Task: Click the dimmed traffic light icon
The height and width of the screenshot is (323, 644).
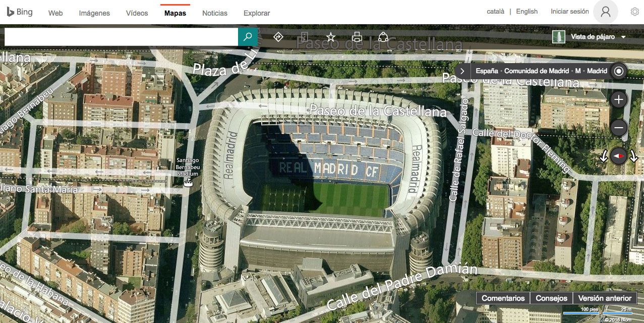Action: [x=304, y=37]
